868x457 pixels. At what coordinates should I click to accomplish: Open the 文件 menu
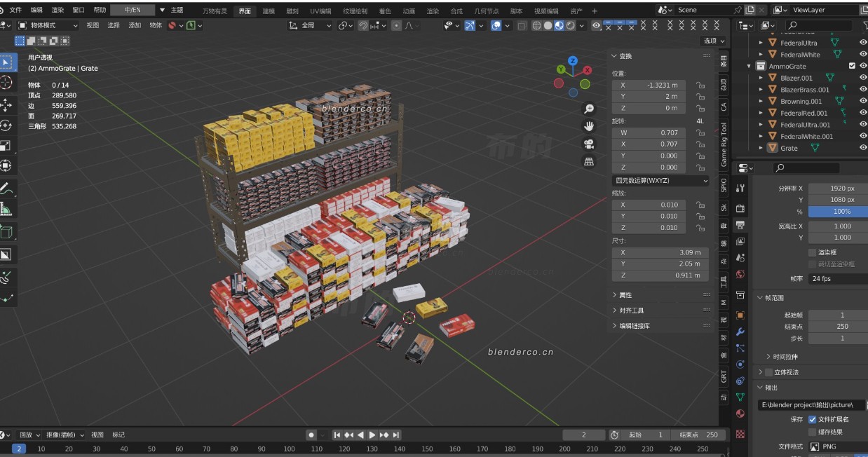point(15,11)
